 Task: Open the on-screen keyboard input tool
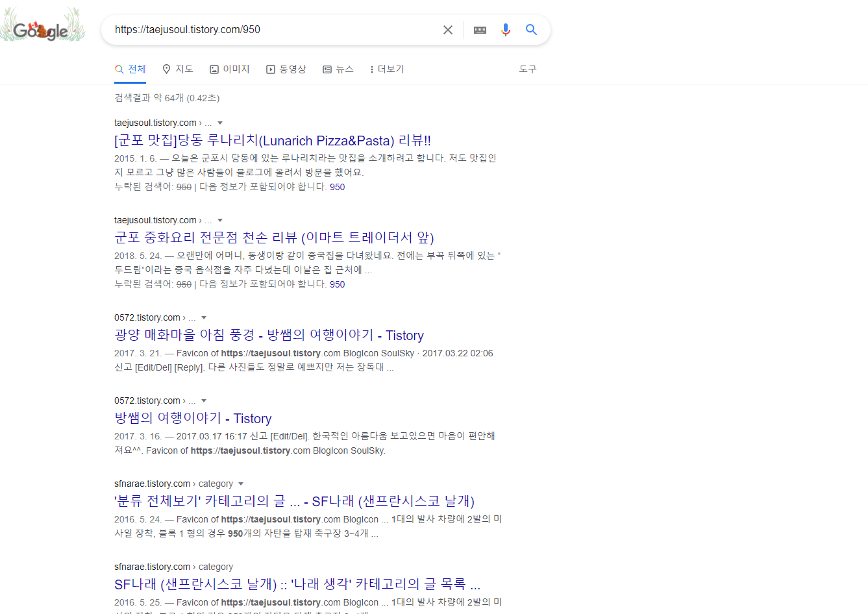480,30
